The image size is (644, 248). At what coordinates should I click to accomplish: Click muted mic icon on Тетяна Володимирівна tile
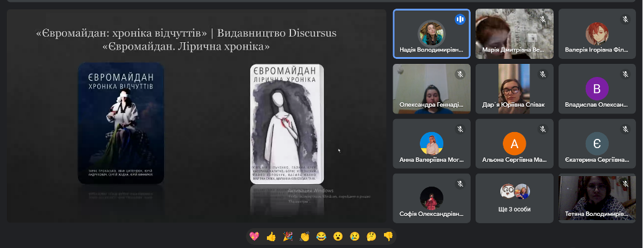(x=625, y=184)
